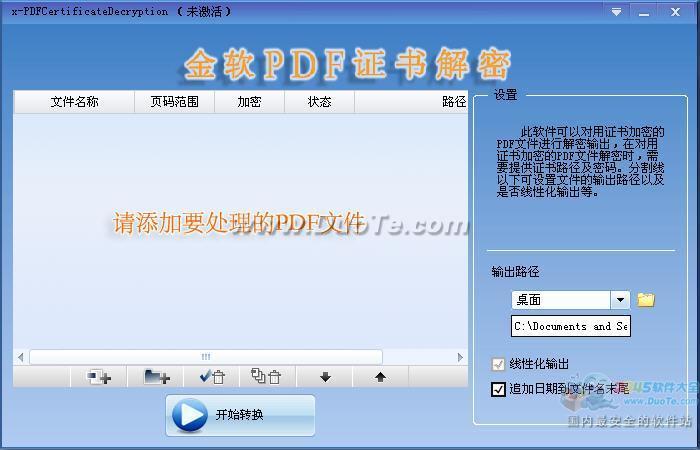Sort by 加密 column header
This screenshot has width=700, height=450.
pyautogui.click(x=249, y=102)
